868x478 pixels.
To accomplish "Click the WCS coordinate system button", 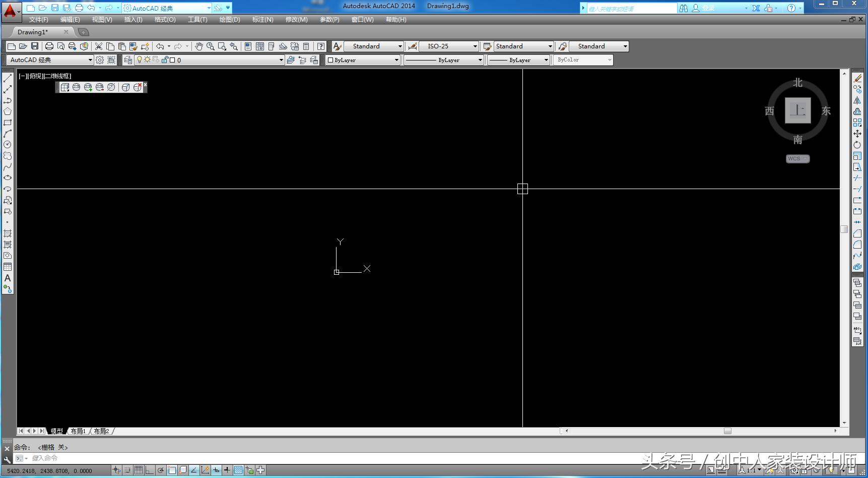I will [x=797, y=159].
